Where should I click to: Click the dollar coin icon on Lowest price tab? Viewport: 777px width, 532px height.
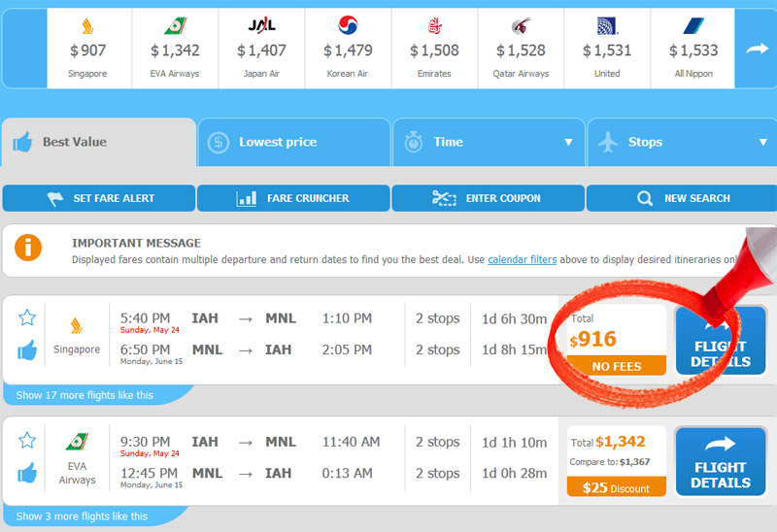point(218,143)
